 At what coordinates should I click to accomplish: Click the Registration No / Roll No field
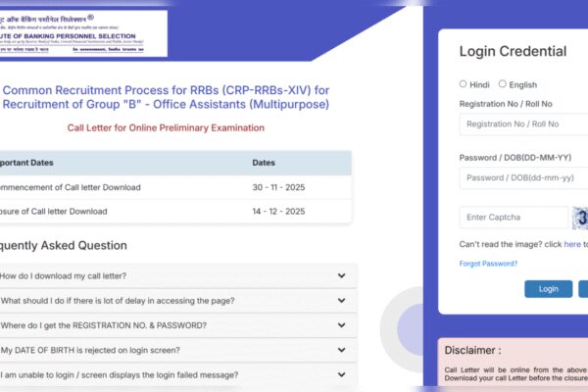tap(524, 124)
